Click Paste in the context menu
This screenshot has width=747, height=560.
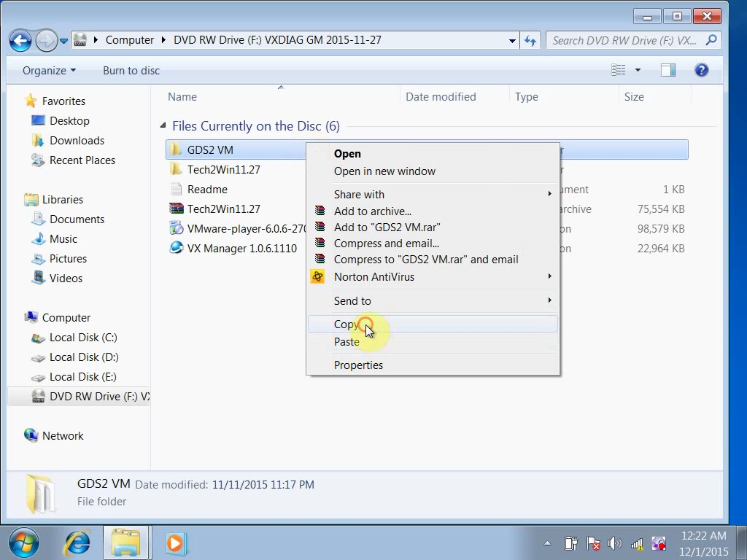click(x=433, y=341)
